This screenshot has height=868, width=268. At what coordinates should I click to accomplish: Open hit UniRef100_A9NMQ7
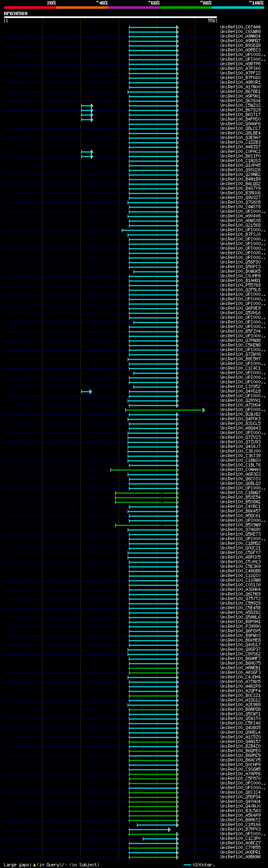tap(240, 41)
